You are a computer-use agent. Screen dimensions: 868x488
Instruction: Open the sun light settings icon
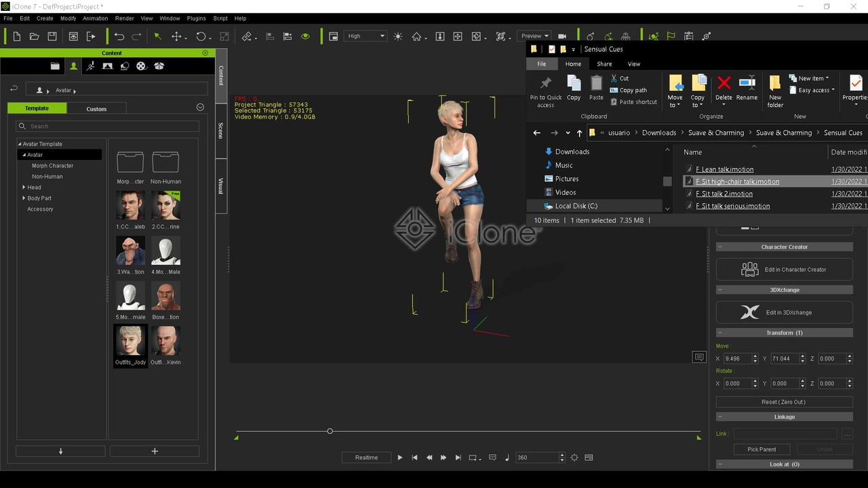pyautogui.click(x=398, y=36)
